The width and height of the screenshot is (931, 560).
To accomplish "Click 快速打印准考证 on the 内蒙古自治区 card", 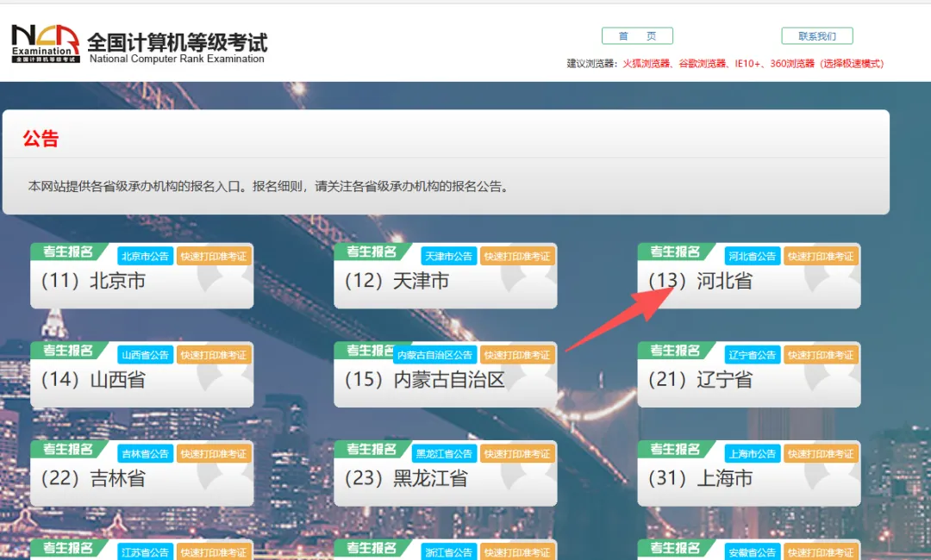I will (x=517, y=355).
